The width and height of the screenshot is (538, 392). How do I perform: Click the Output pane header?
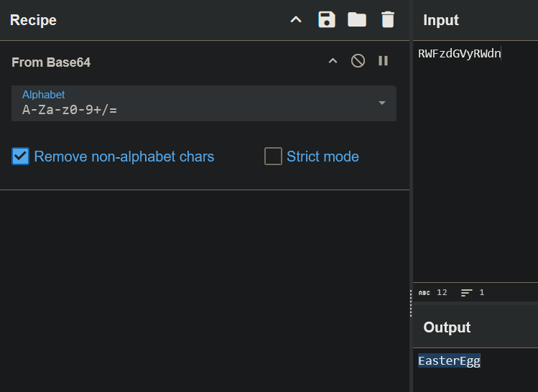(x=447, y=327)
